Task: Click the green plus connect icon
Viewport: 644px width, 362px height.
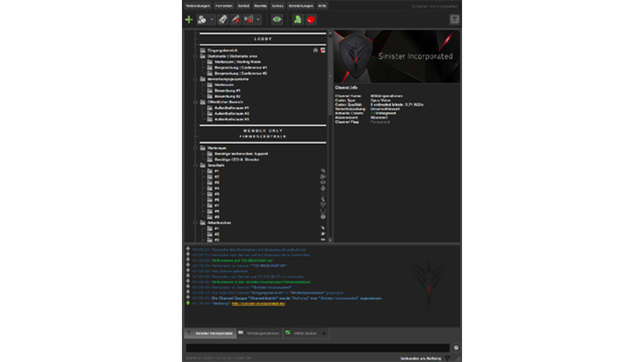Action: [x=189, y=19]
